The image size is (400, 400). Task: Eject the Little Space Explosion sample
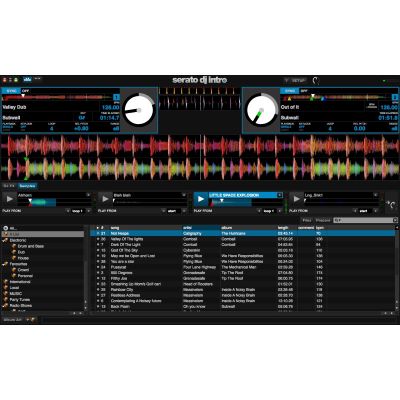click(x=280, y=195)
